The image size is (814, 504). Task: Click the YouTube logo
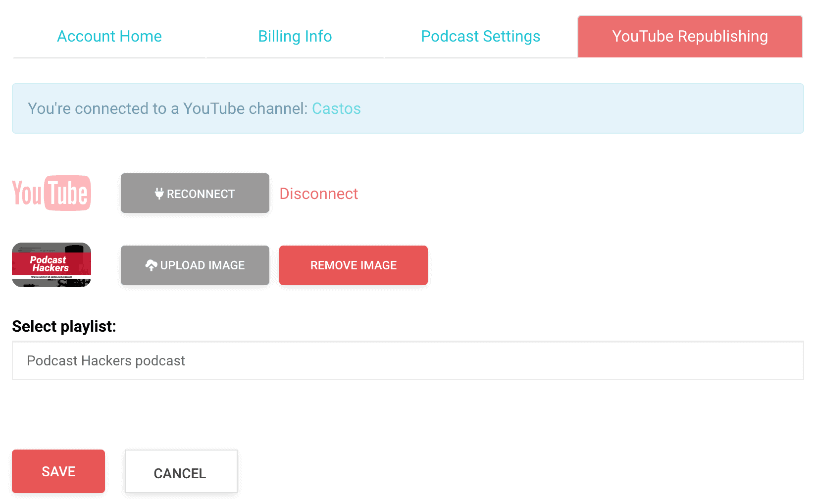[51, 193]
